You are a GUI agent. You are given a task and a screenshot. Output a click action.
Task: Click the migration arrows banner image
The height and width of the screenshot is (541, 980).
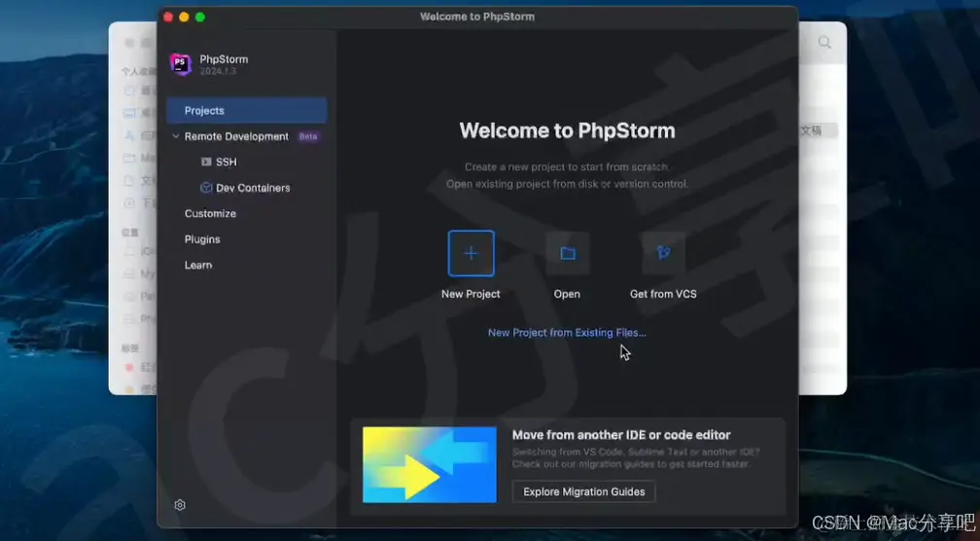click(x=430, y=465)
